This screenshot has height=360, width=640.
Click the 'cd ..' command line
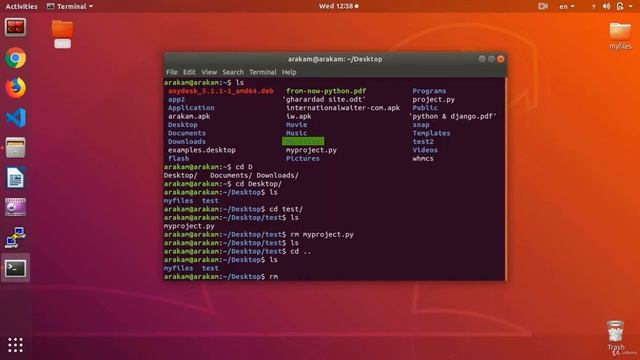pyautogui.click(x=237, y=251)
